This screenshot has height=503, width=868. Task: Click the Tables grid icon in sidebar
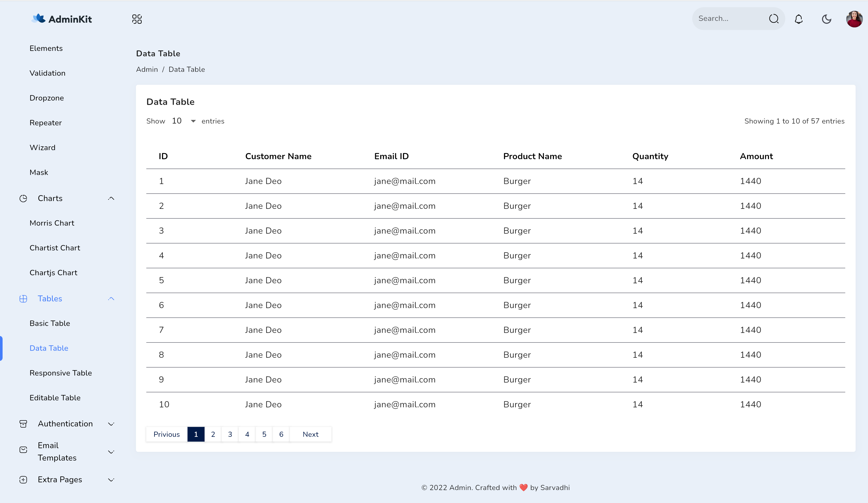pyautogui.click(x=23, y=298)
